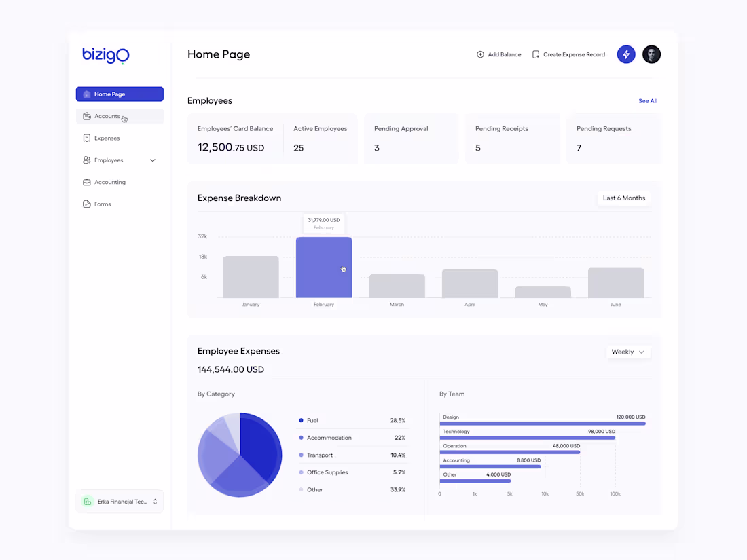Open Accounting via its briefcase icon
This screenshot has height=560, width=747.
87,182
